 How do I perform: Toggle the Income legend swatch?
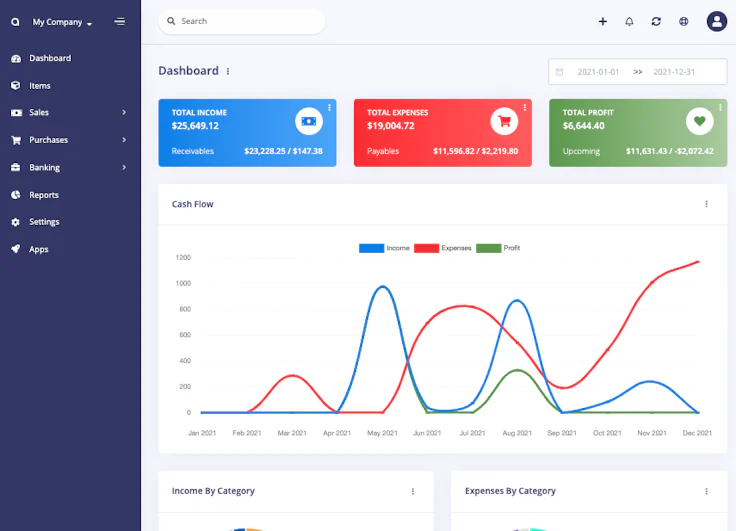pos(372,248)
